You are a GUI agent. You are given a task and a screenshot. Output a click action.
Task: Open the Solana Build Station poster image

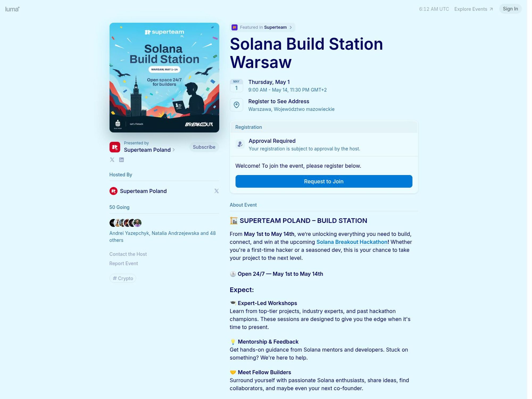click(164, 77)
